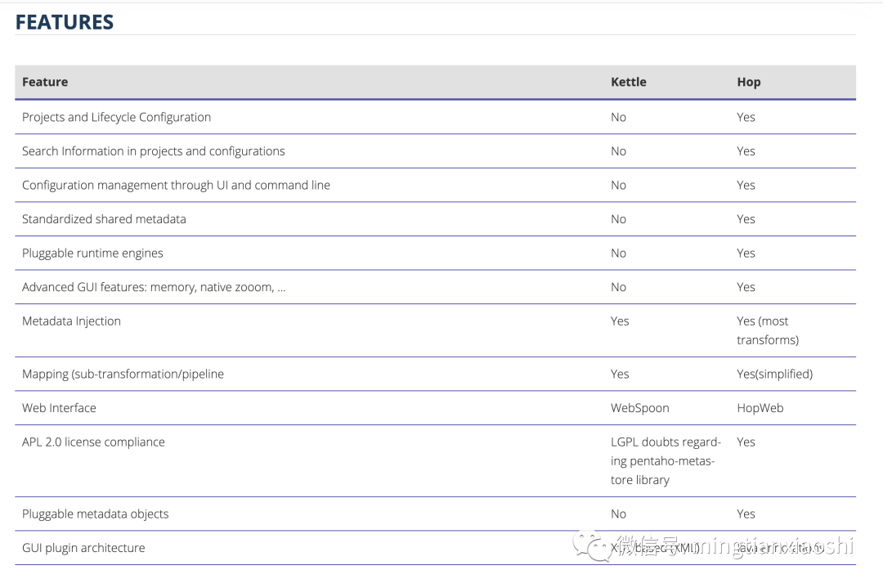
Task: Click the WebSpoon cell
Action: click(x=639, y=408)
